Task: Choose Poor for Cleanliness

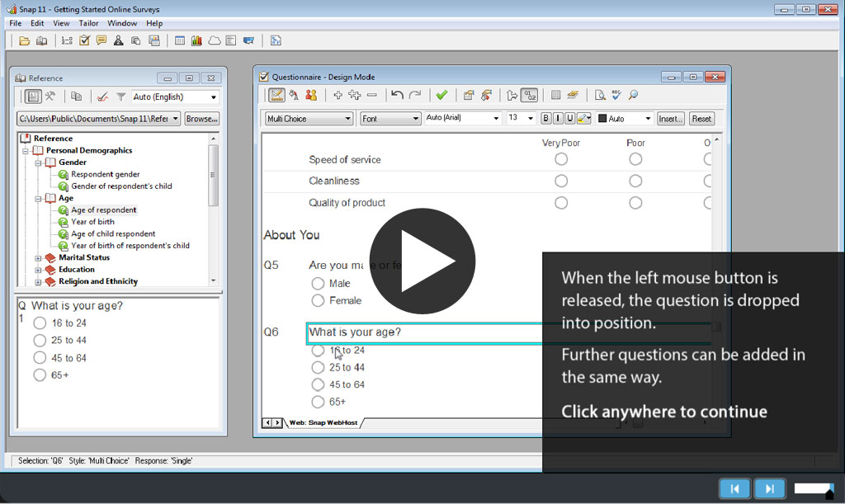Action: [635, 181]
